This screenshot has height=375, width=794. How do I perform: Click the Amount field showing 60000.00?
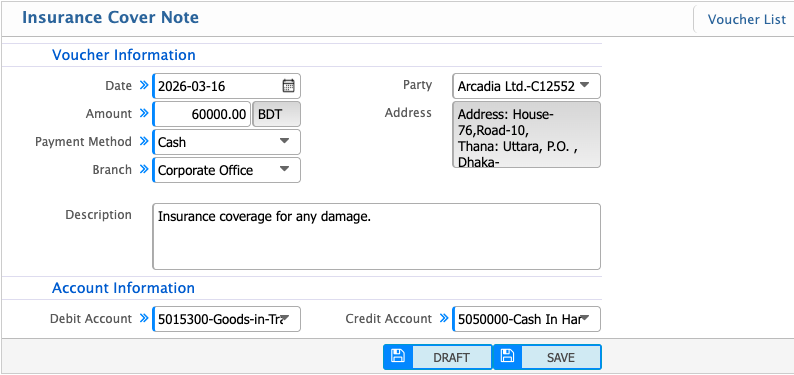(x=202, y=114)
